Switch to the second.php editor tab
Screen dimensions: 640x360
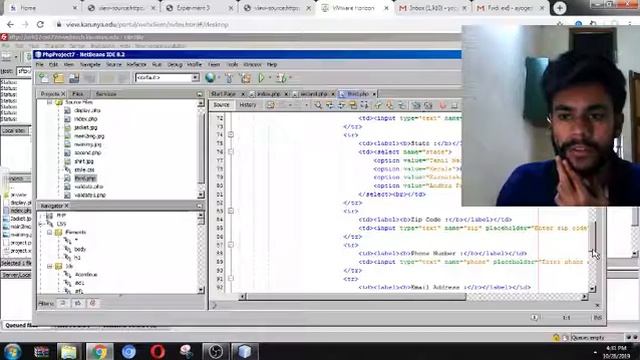314,94
